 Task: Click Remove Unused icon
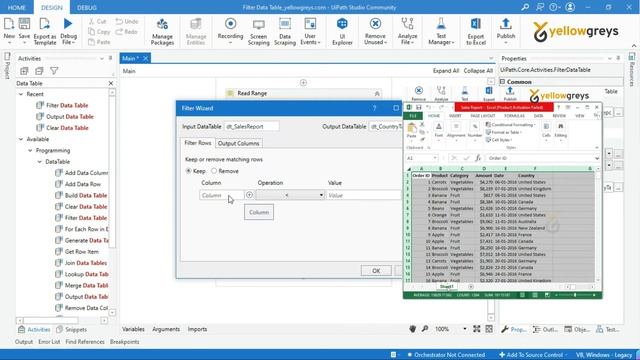(x=375, y=24)
